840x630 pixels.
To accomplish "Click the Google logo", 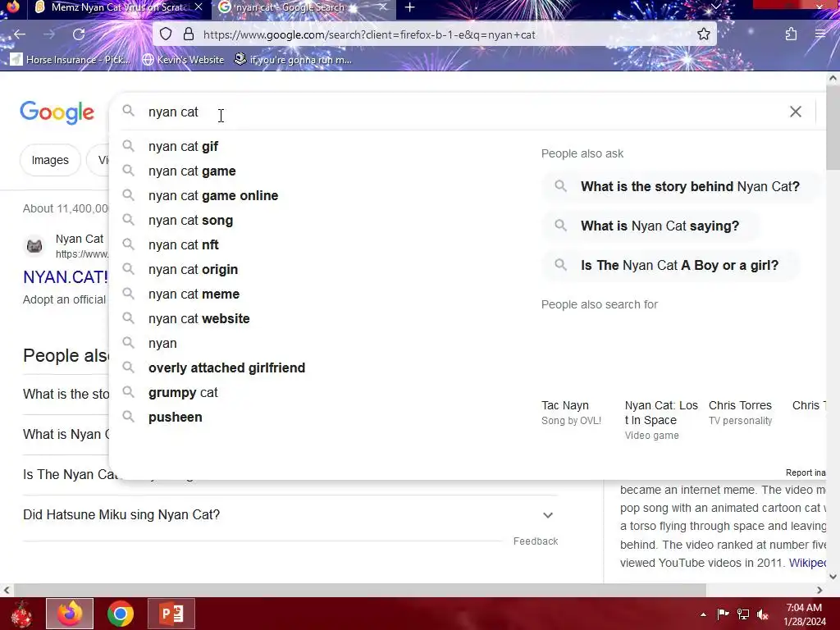I will pos(57,112).
